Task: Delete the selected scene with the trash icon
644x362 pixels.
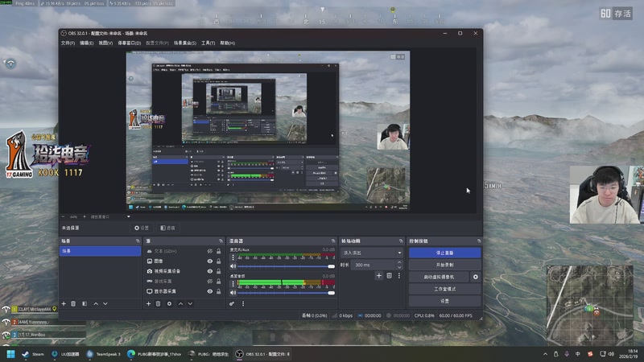Action: 73,304
